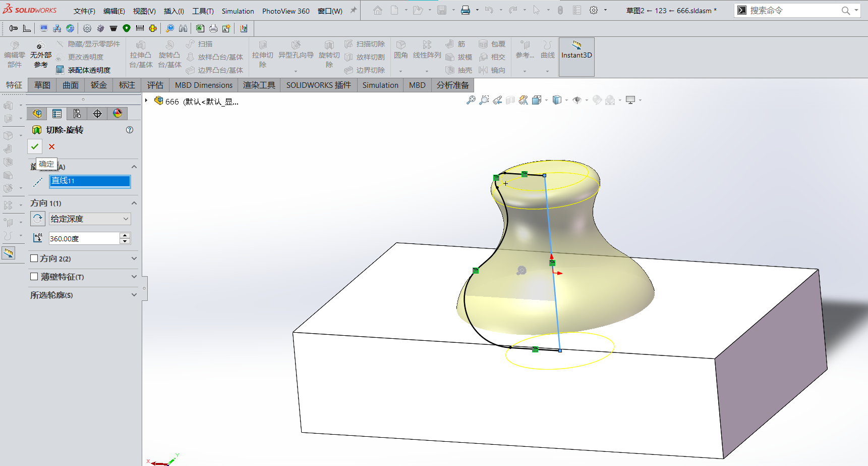Image resolution: width=868 pixels, height=466 pixels.
Task: Collapse the 方向 1(1) section
Action: click(x=134, y=203)
